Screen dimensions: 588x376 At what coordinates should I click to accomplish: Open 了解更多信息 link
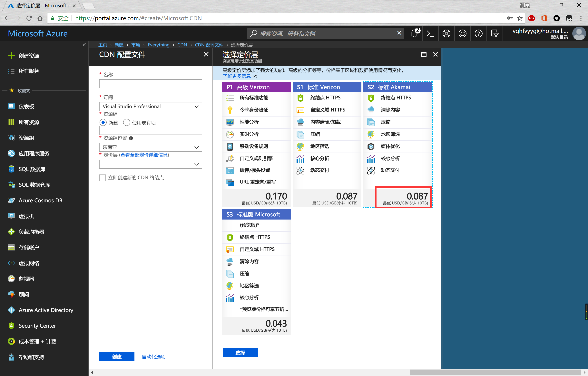237,76
